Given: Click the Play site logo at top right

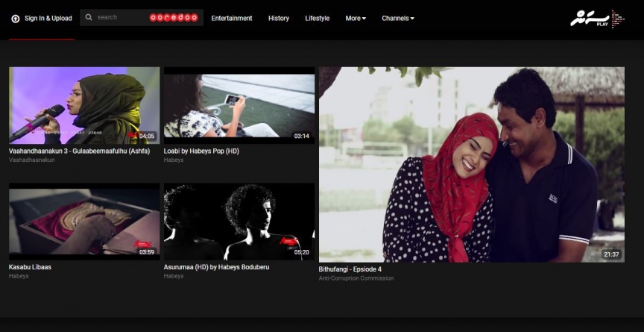Looking at the screenshot, I should coord(597,19).
